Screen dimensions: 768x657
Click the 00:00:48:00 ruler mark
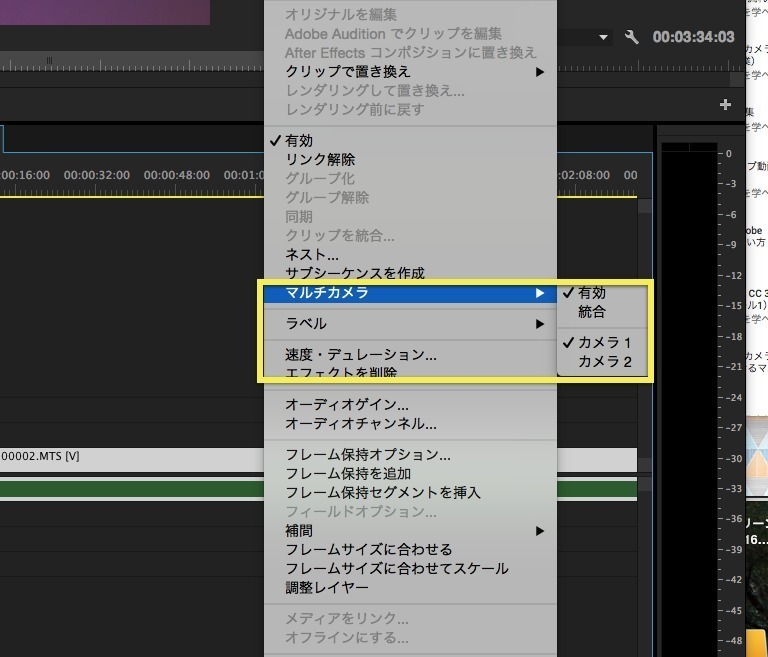pos(176,175)
